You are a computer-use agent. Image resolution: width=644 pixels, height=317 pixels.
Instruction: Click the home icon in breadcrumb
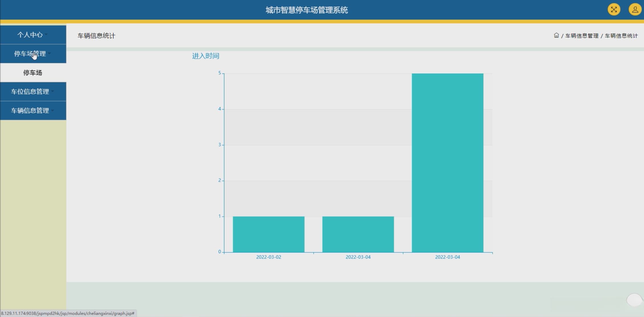pos(556,35)
